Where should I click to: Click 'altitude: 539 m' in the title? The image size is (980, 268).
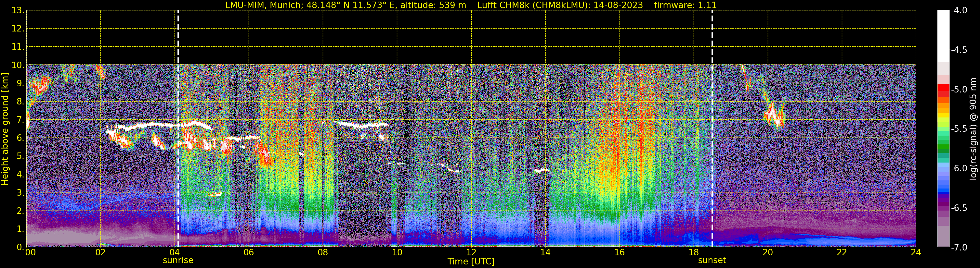pos(433,5)
